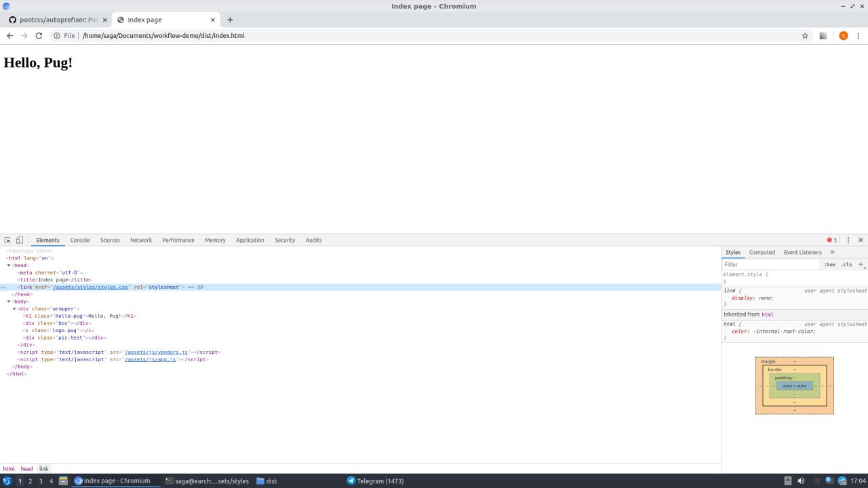The image size is (868, 488).
Task: Follow the /assets/js/app.js link
Action: pos(150,359)
